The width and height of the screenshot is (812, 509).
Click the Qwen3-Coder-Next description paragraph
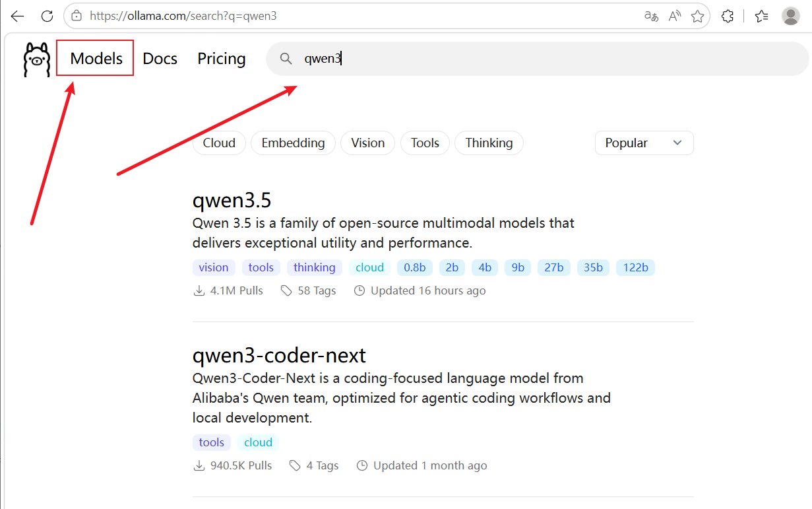pyautogui.click(x=402, y=398)
